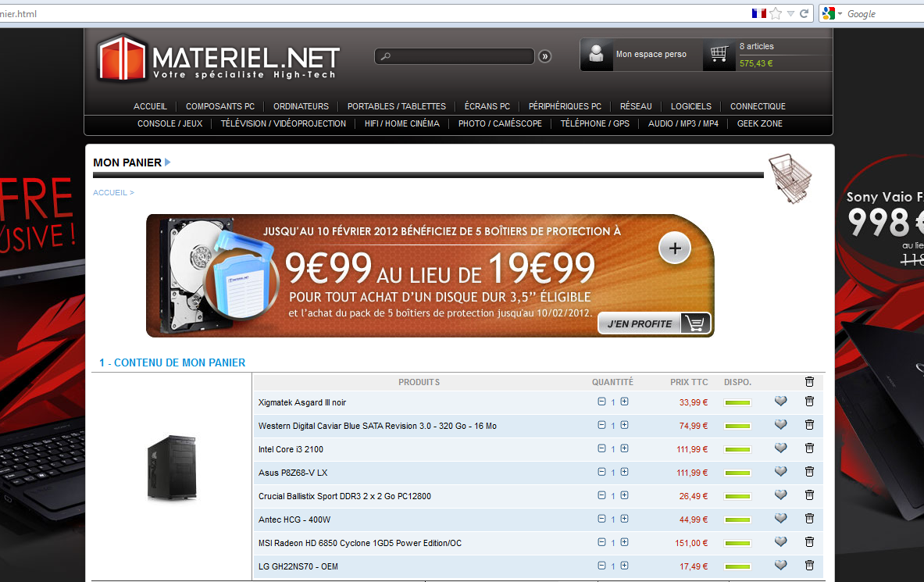
Task: Expand the promo banner plus button
Action: [x=675, y=249]
